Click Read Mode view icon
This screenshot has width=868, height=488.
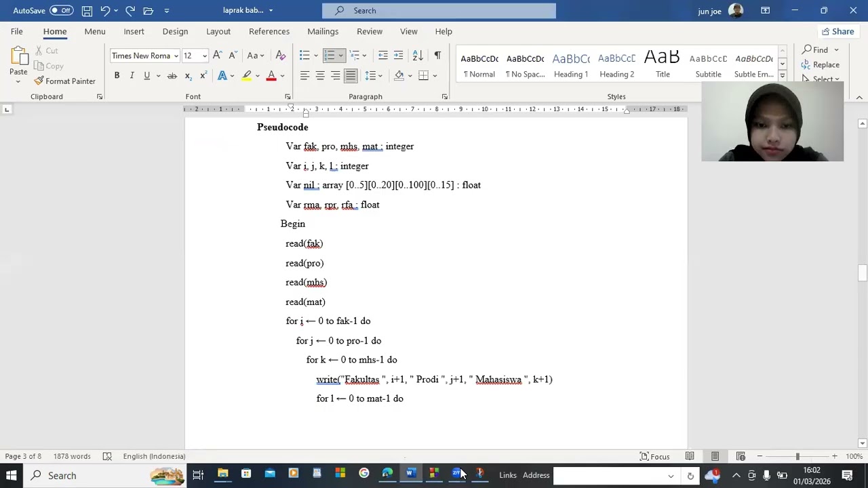coord(690,456)
